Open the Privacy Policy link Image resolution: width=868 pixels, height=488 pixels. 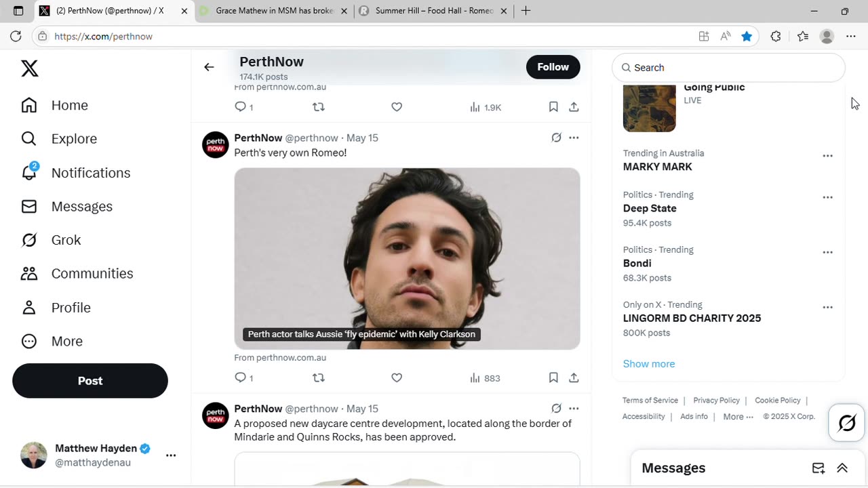716,401
